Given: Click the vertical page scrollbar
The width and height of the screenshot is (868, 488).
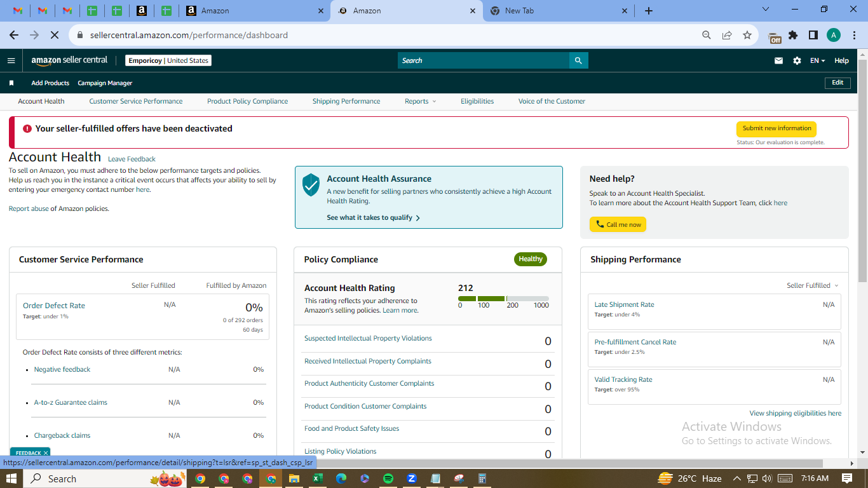Looking at the screenshot, I should [x=862, y=172].
